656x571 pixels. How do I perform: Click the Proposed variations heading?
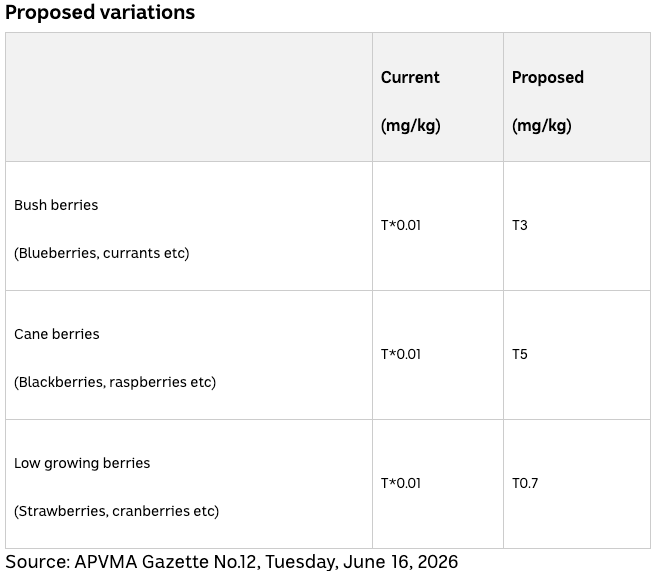point(100,12)
